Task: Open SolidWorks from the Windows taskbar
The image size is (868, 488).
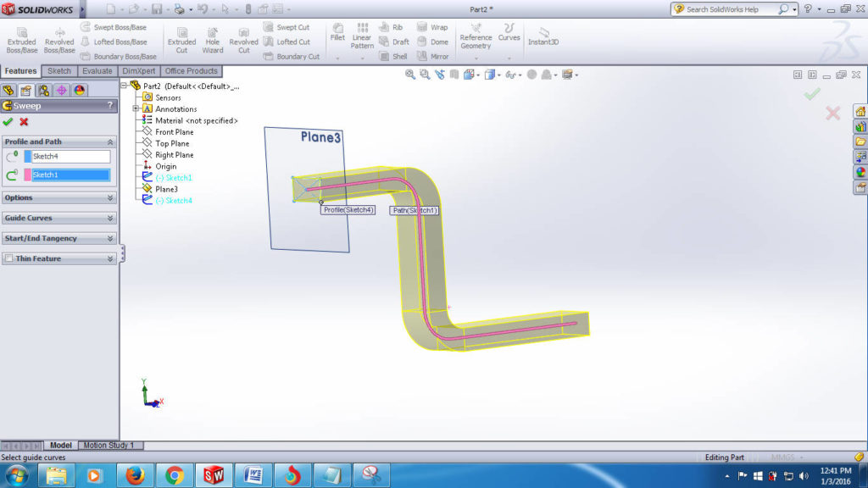Action: point(214,475)
